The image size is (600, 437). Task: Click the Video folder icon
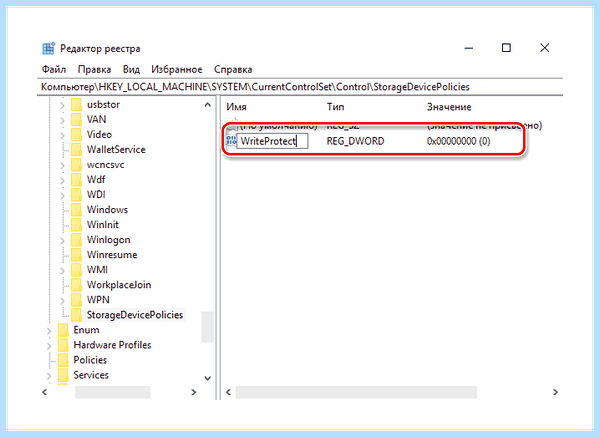tap(77, 134)
